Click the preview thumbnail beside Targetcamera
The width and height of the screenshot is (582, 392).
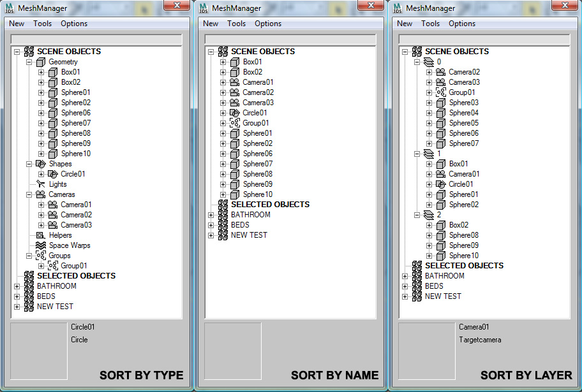pos(426,351)
